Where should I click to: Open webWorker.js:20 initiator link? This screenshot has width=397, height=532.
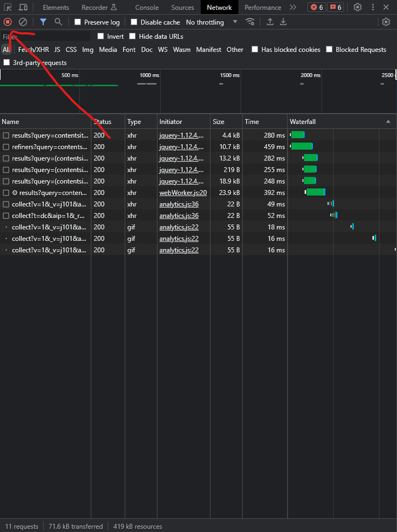coord(183,193)
